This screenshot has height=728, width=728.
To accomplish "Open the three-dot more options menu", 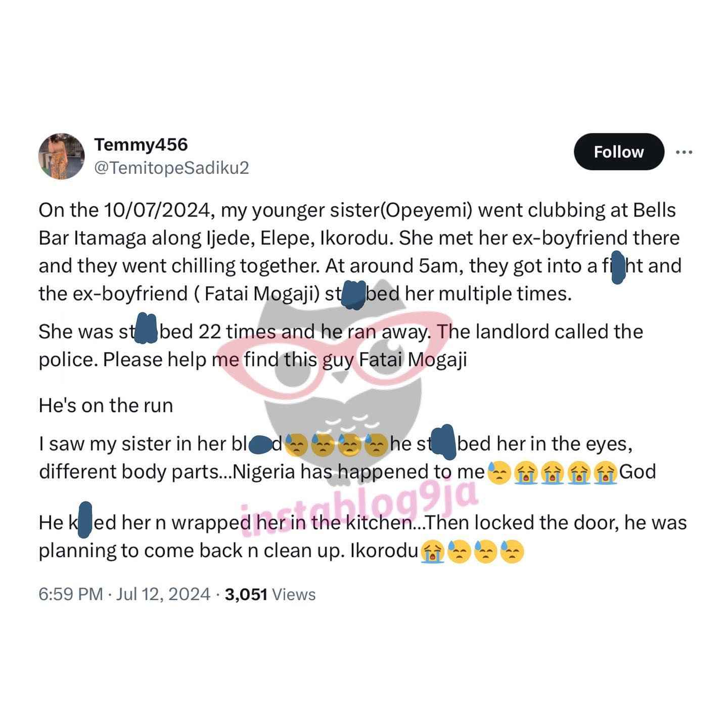I will point(684,152).
